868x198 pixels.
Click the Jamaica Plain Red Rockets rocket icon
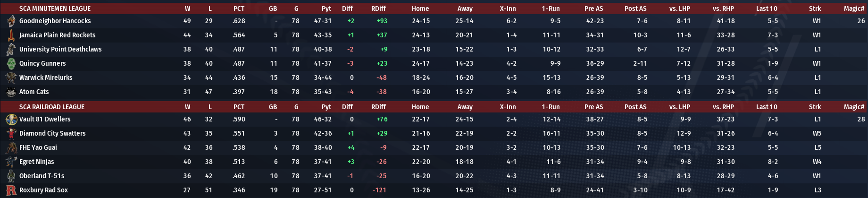11,35
